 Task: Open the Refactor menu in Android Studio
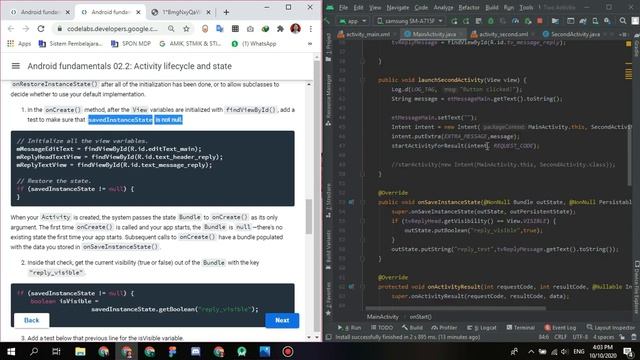point(469,7)
